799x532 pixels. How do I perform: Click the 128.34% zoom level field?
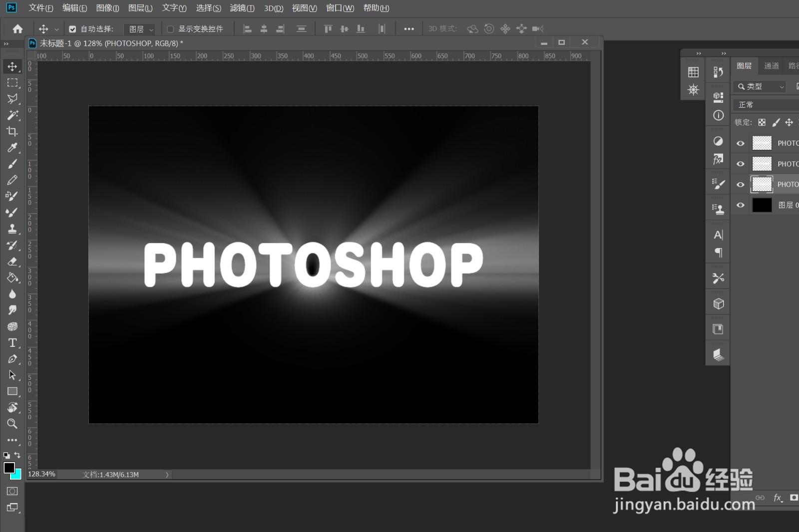pyautogui.click(x=41, y=474)
